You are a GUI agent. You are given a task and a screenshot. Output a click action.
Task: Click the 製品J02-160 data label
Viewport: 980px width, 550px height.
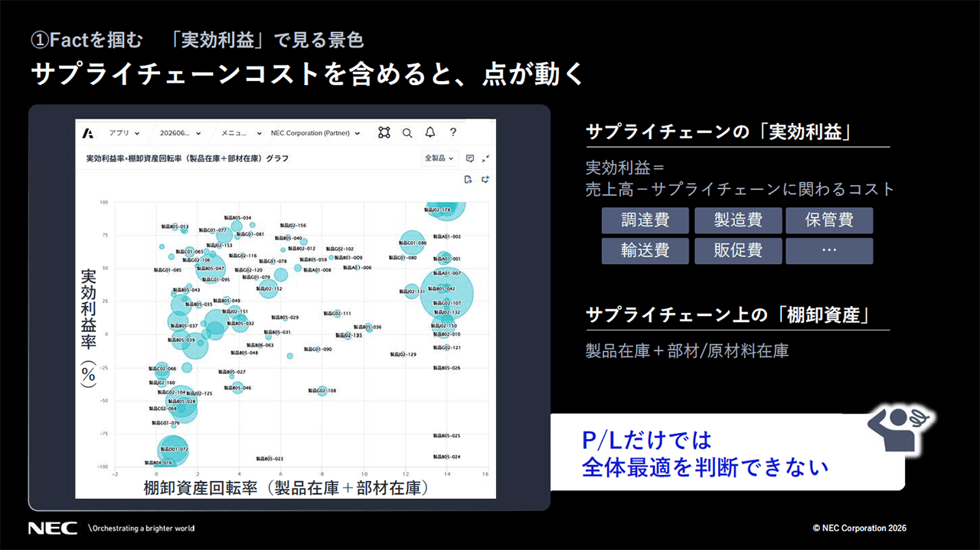162,382
